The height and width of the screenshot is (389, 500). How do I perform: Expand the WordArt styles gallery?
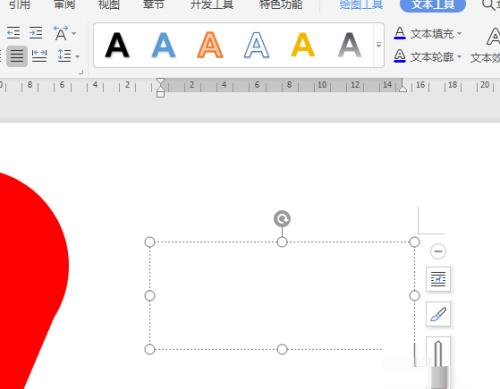(379, 45)
